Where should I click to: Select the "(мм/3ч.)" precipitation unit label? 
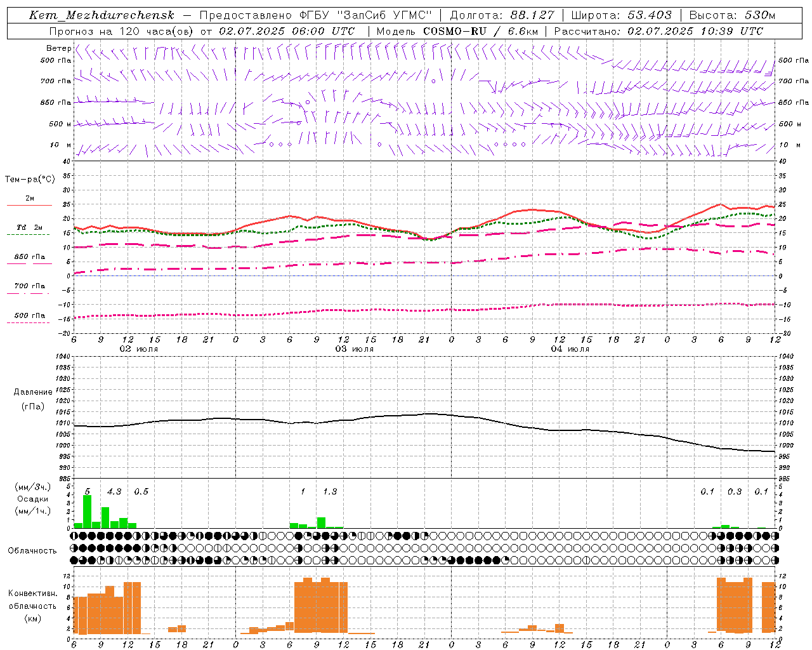coord(33,487)
